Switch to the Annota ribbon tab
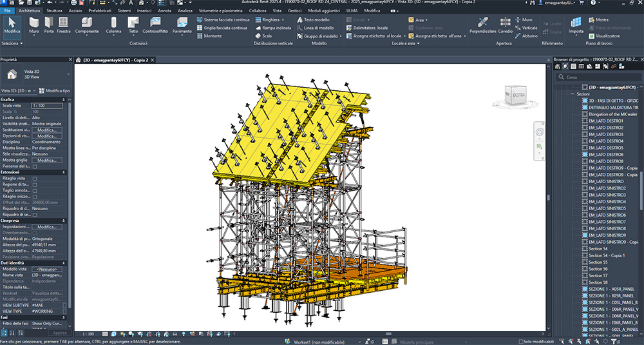Image resolution: width=644 pixels, height=345 pixels. pos(165,11)
